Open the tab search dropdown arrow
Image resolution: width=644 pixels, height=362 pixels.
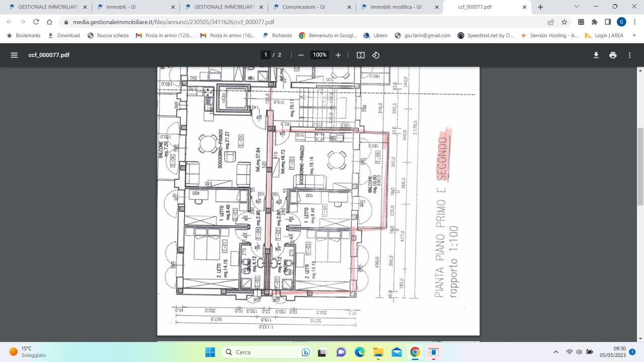click(x=577, y=7)
